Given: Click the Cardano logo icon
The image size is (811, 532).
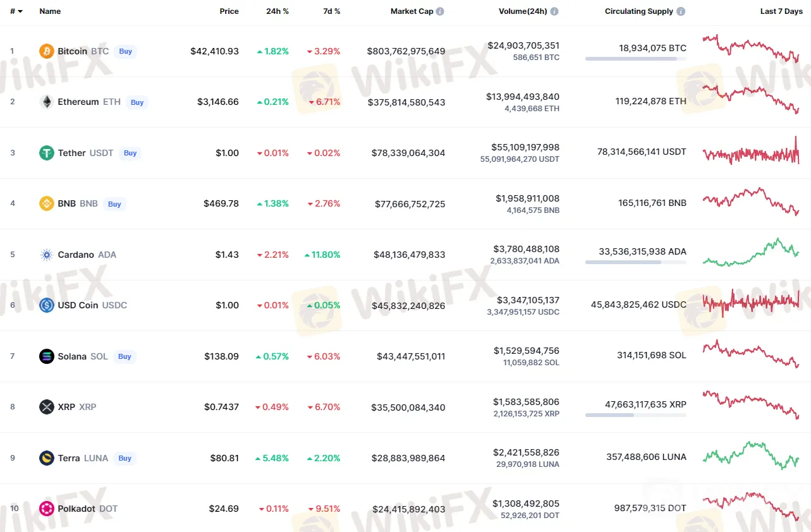Looking at the screenshot, I should [x=47, y=255].
